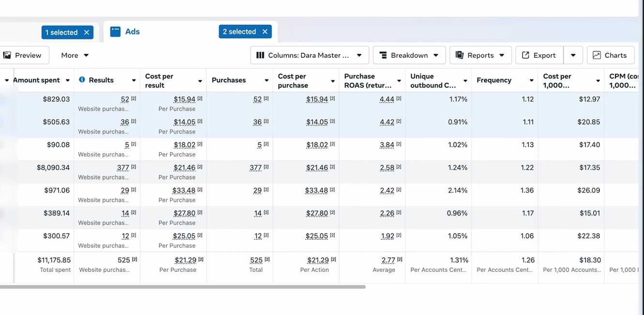Screen dimensions: 644x315
Task: Clear the 1 selected filter chip
Action: click(x=87, y=32)
